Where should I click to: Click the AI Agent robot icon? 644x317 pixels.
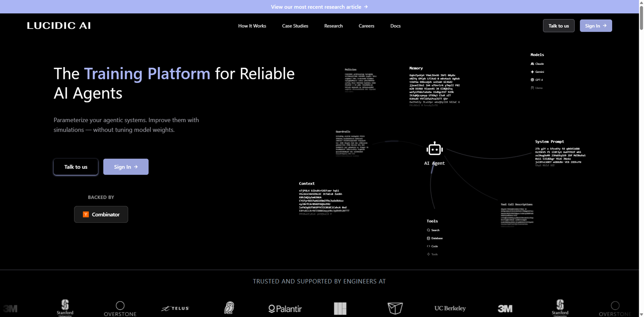click(x=434, y=149)
